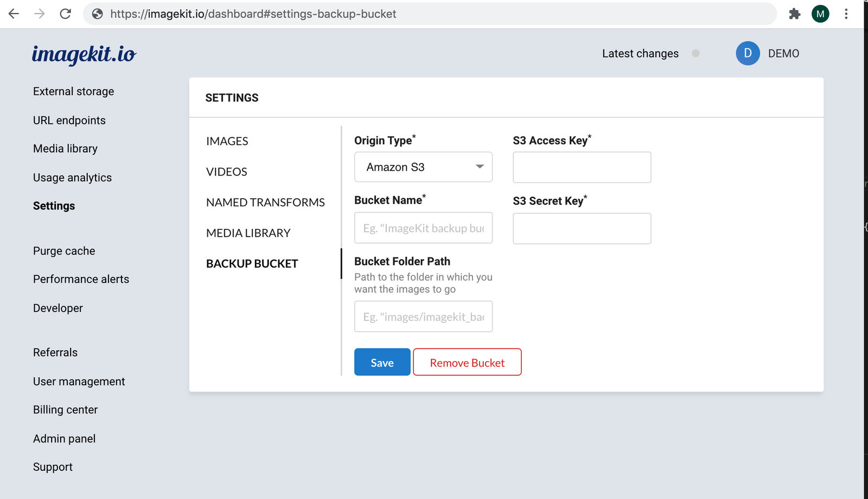
Task: Click into the Bucket Name field
Action: (423, 228)
